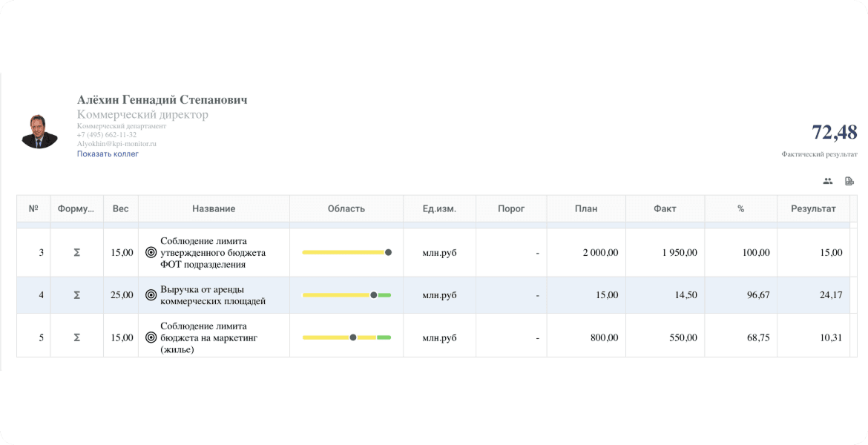868x445 pixels.
Task: Select the name "Алёхин Геннадий Степанович"
Action: (162, 100)
